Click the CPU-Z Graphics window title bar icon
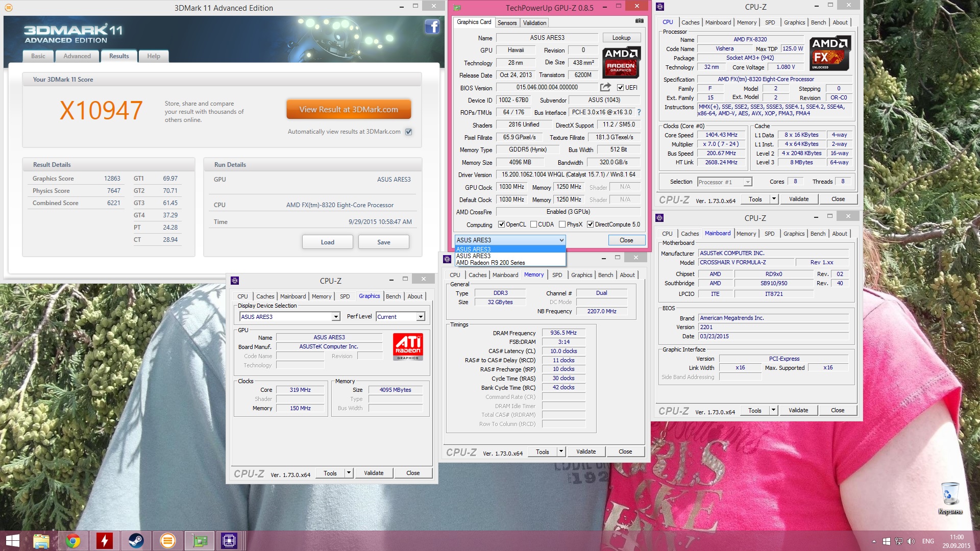The image size is (980, 551). (x=235, y=281)
